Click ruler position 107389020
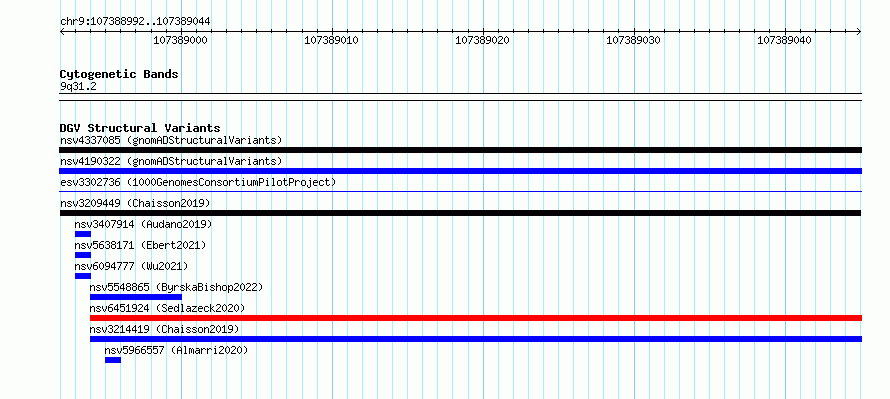Viewport: 890px width, 399px height. point(482,40)
